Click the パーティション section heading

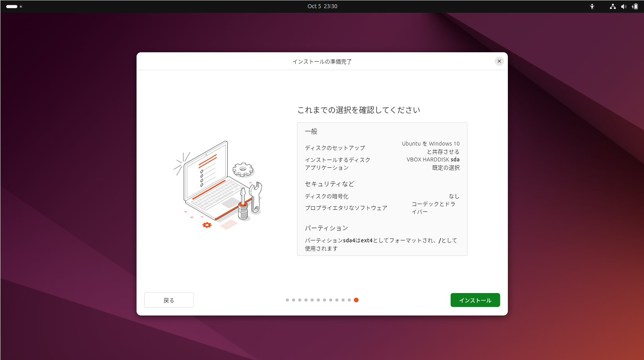coord(326,228)
